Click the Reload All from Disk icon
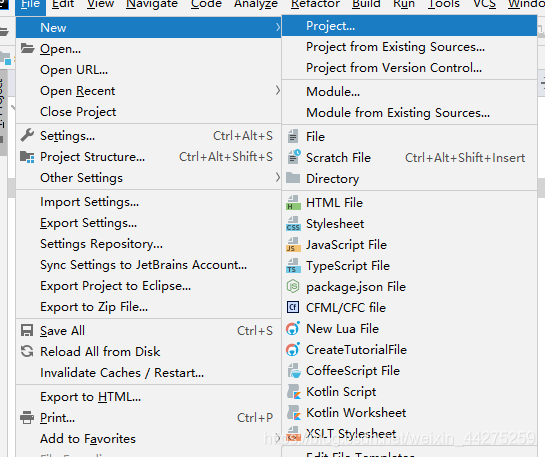The image size is (545, 457). [27, 351]
